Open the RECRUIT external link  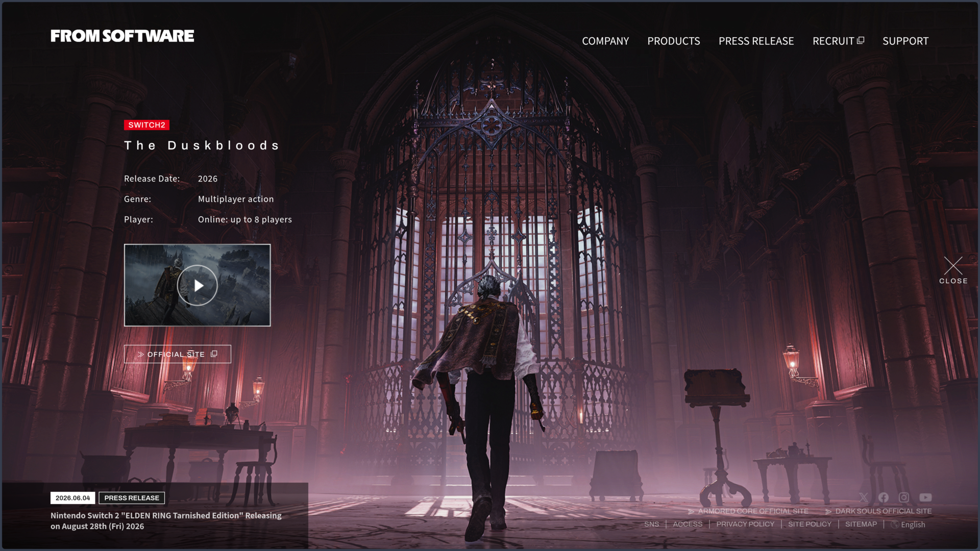838,41
